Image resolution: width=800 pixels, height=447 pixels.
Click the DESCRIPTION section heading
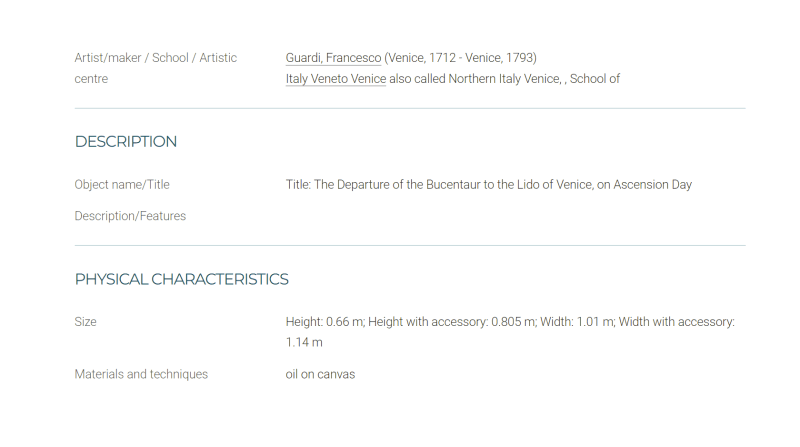click(126, 141)
